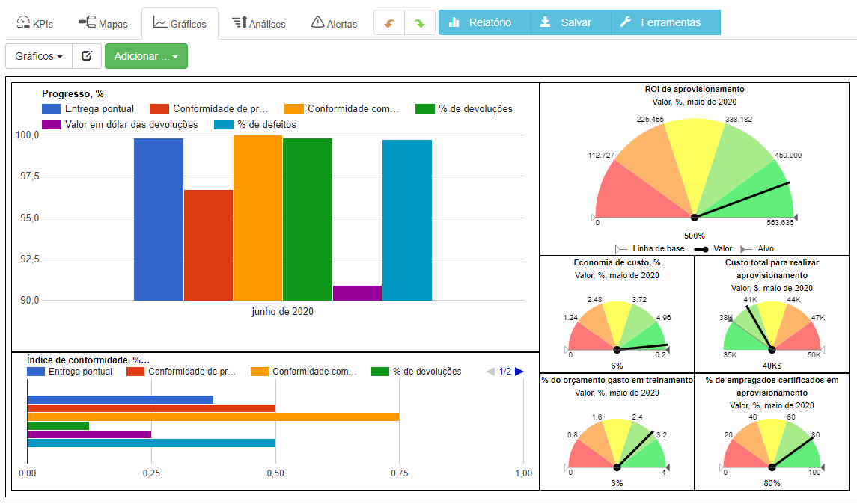Click the edit chart pencil icon
This screenshot has height=504, width=857.
click(x=87, y=56)
